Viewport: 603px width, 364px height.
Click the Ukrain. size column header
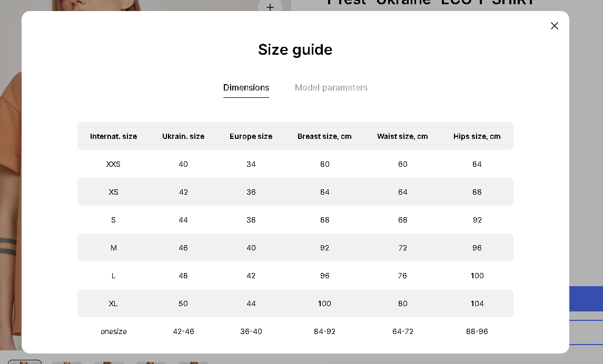[183, 136]
